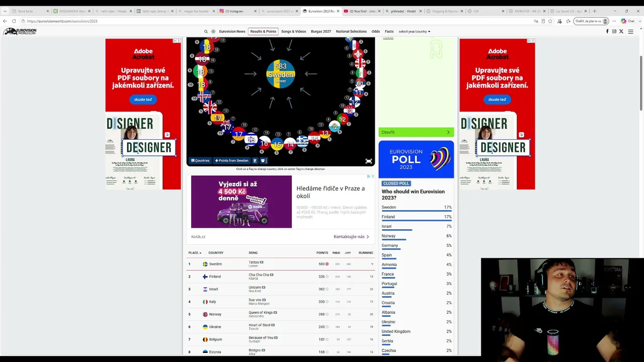Open Finland country link in results table

point(215,277)
